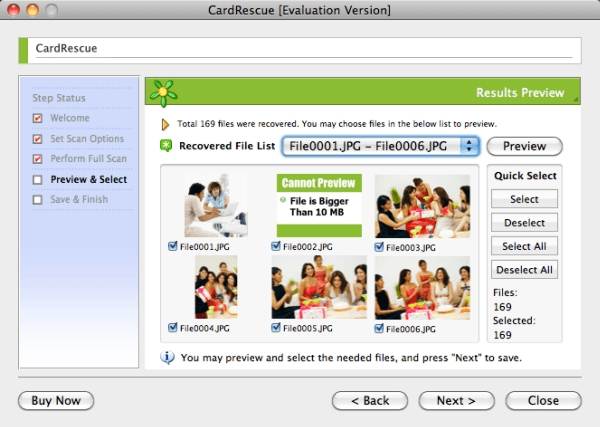The height and width of the screenshot is (427, 600).
Task: Click the Select All button
Action: [x=524, y=246]
